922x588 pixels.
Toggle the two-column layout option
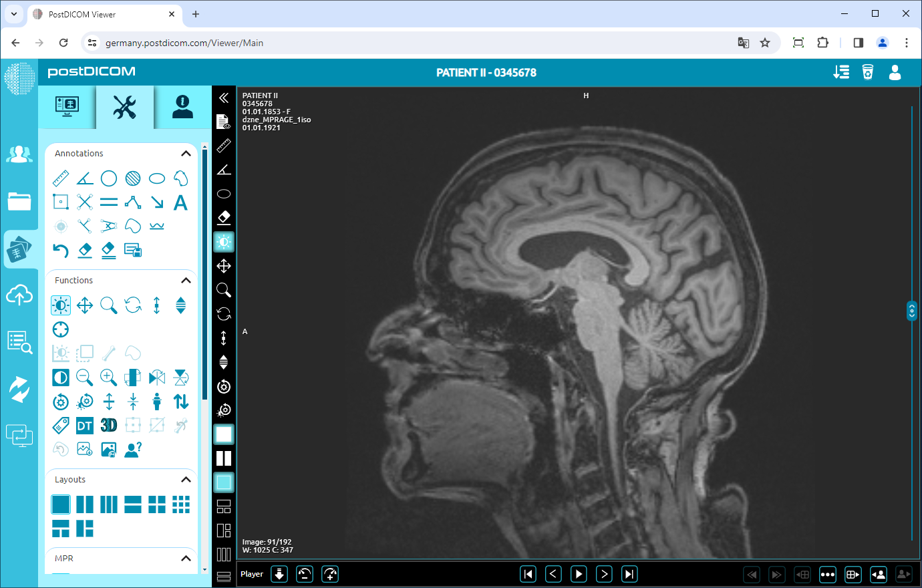[x=85, y=504]
